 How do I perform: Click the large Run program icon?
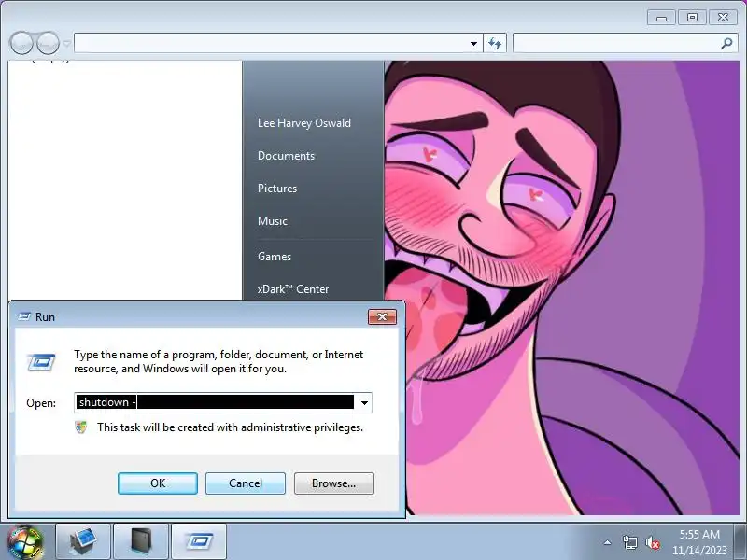pos(41,362)
